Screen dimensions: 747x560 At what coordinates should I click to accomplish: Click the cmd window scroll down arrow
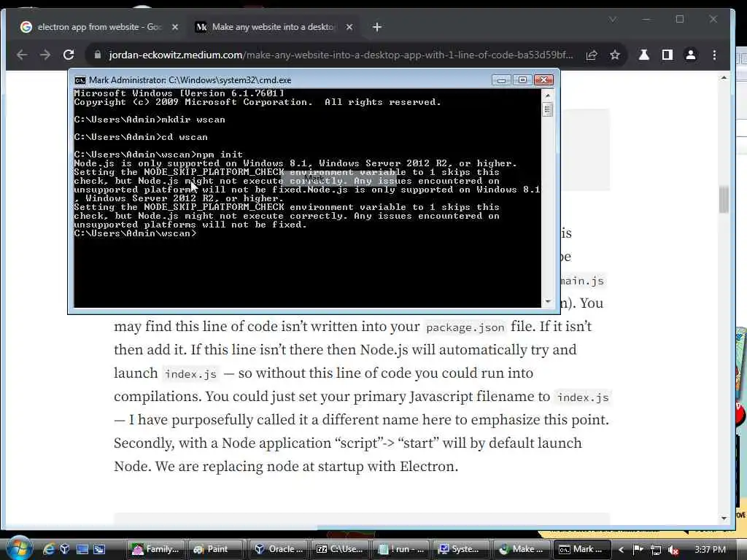pos(547,301)
